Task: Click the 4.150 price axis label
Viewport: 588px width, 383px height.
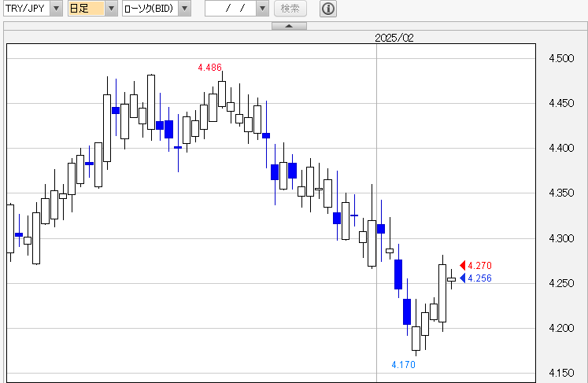Action: pyautogui.click(x=561, y=374)
